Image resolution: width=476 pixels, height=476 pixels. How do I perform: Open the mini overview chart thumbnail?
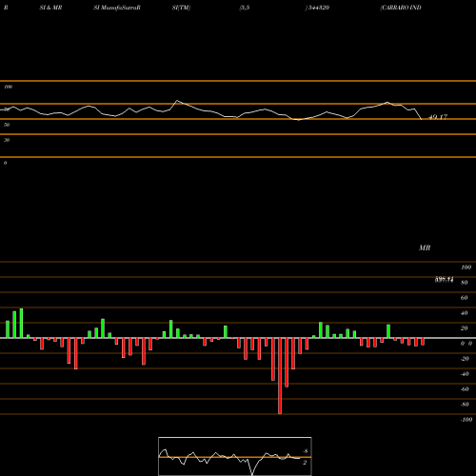[x=235, y=456]
